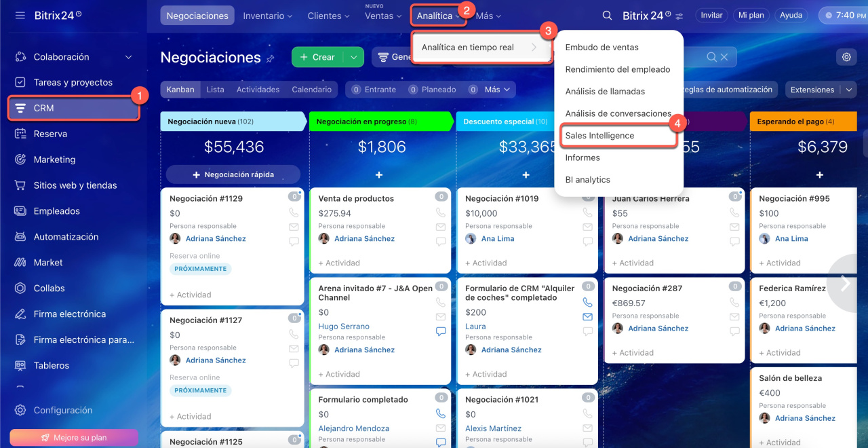Screen dimensions: 868x448
Task: Choose Embudo de ventas menu entry
Action: pos(601,48)
